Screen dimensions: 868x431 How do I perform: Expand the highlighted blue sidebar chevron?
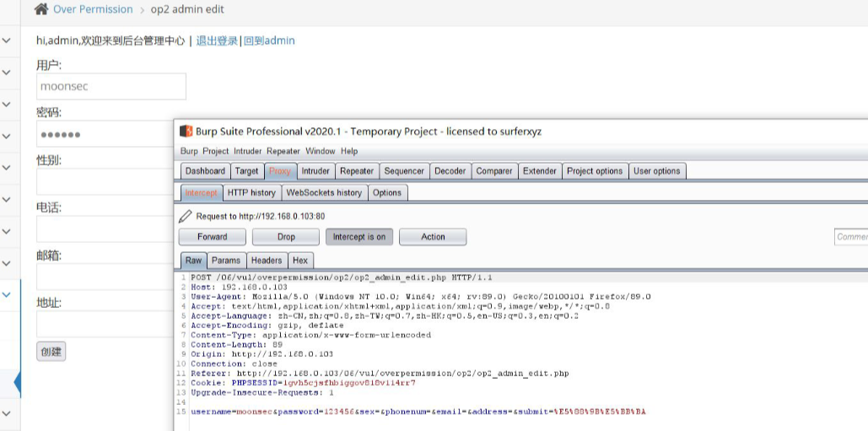click(6, 295)
